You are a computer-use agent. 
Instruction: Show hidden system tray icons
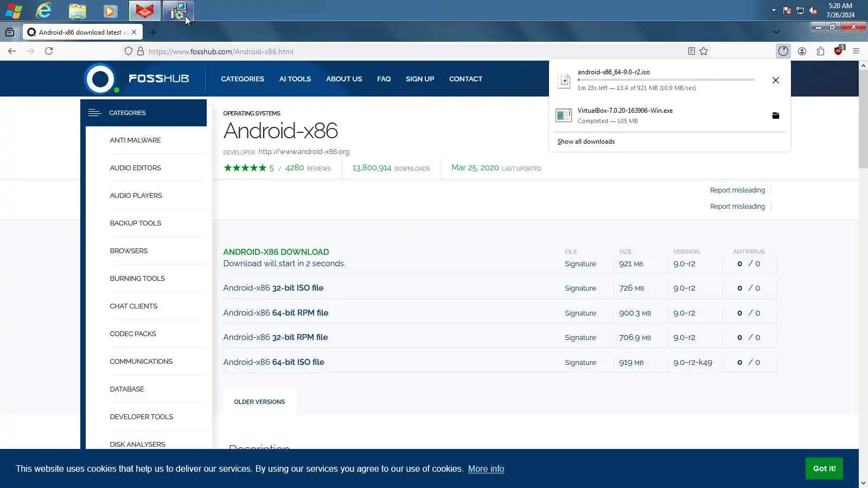coord(774,10)
